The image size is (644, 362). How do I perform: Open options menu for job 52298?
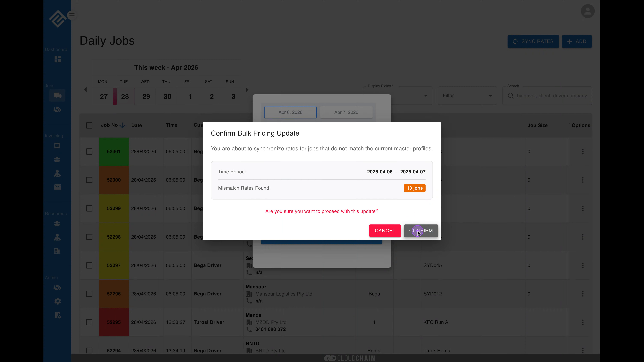[583, 237]
